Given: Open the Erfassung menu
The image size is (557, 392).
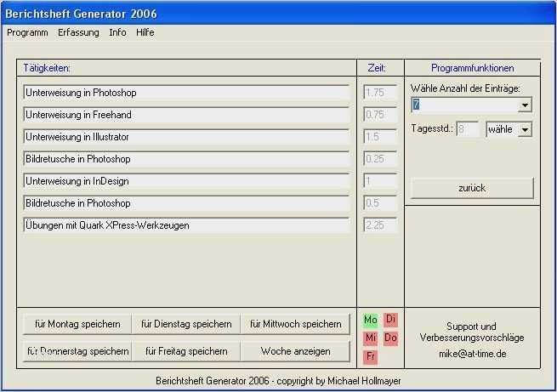Looking at the screenshot, I should (x=78, y=32).
